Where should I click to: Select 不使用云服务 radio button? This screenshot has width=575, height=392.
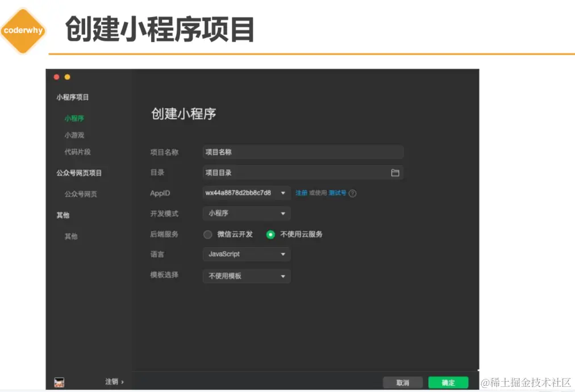click(x=270, y=234)
